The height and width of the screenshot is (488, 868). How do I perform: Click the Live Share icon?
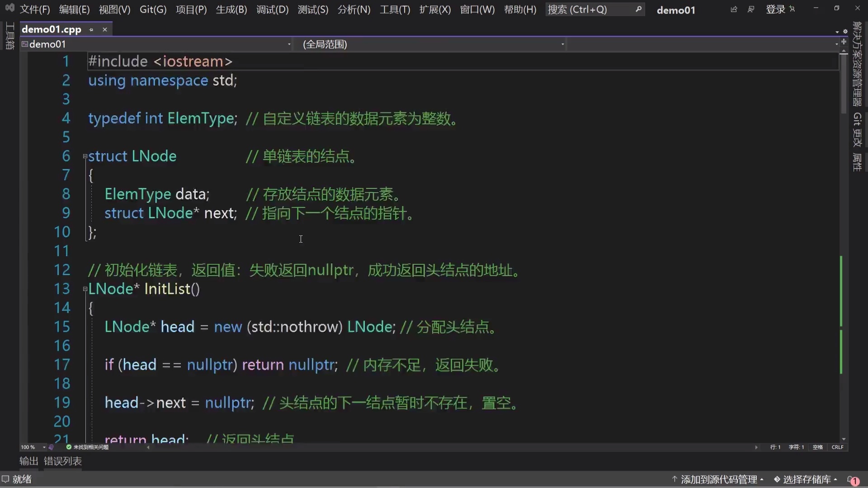734,9
